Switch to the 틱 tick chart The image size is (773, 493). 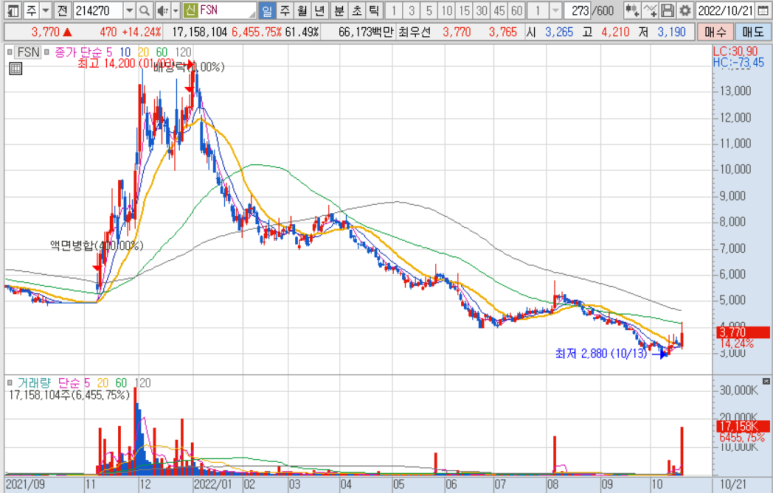pos(374,10)
